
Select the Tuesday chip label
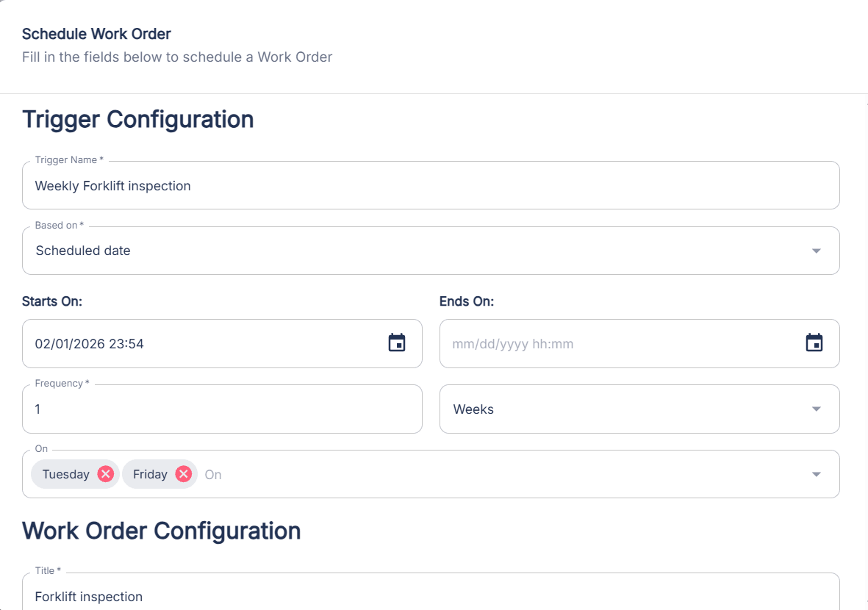click(x=65, y=474)
